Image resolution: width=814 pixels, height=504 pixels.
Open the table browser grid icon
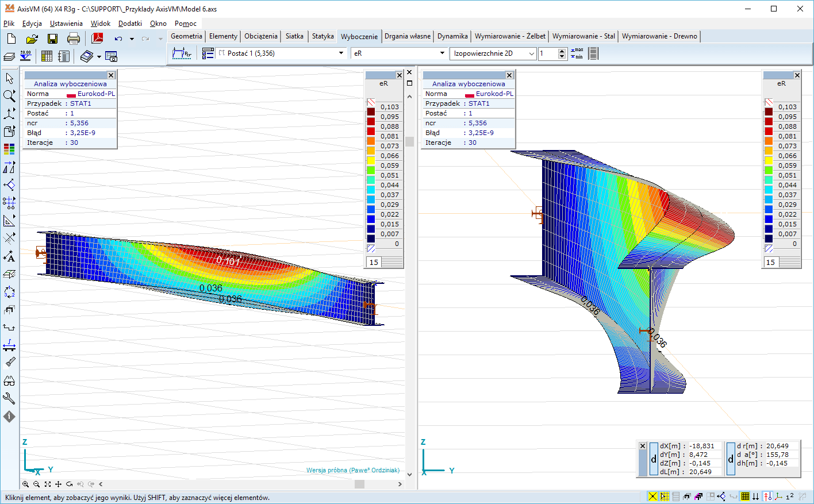click(47, 56)
